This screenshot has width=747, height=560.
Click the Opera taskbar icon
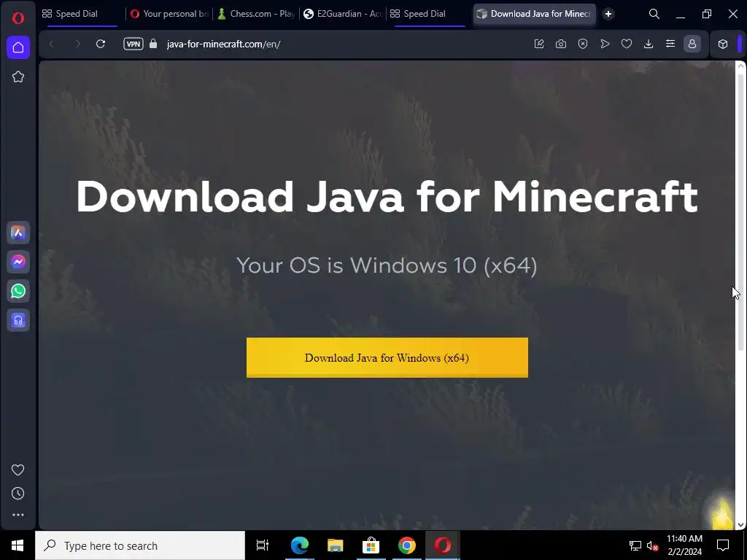coord(443,545)
